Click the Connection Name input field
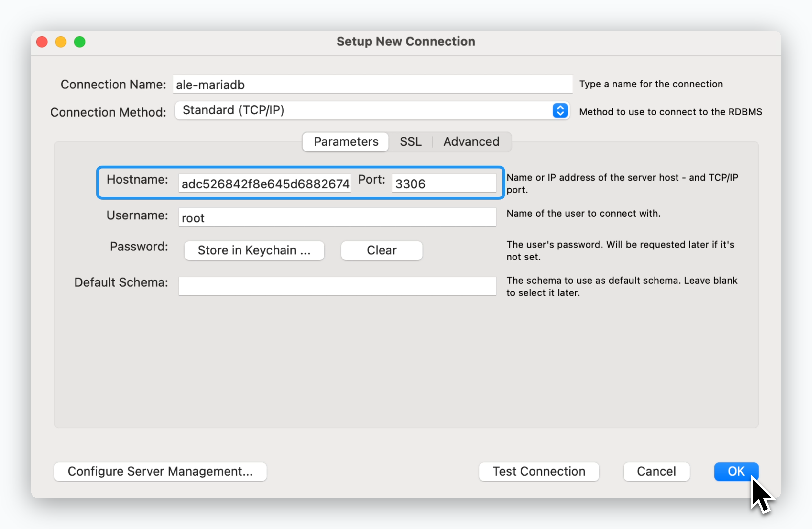This screenshot has height=529, width=812. point(372,84)
